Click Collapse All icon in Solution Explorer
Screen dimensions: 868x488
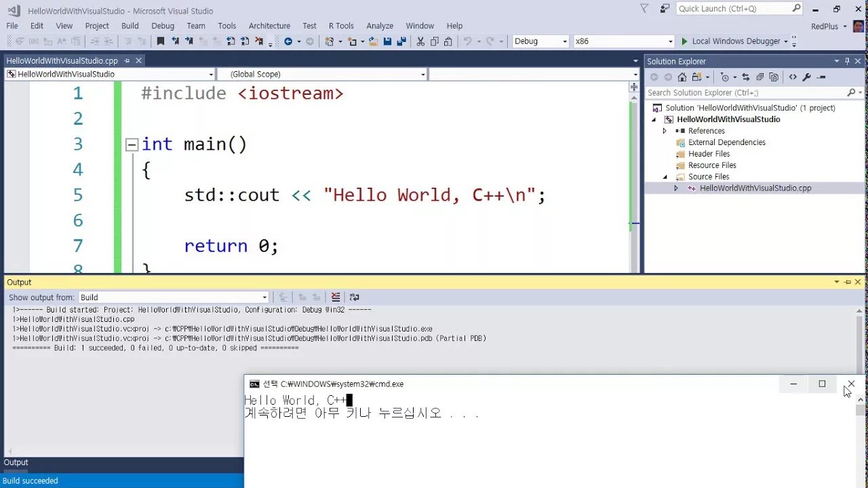click(x=759, y=77)
